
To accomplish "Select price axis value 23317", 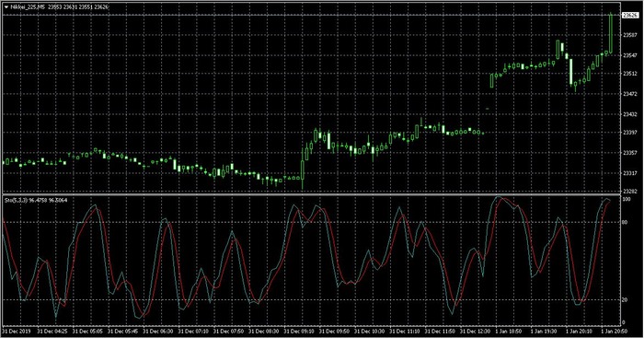I will pyautogui.click(x=629, y=173).
